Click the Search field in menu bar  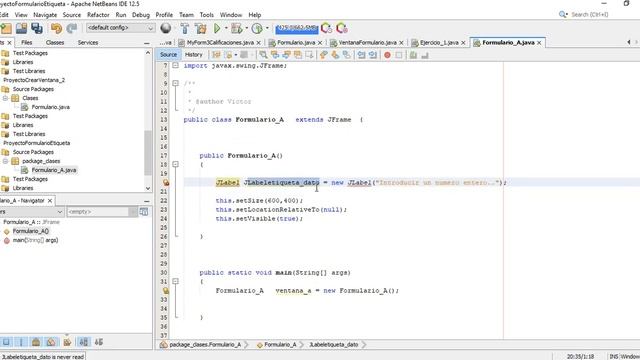pos(590,14)
